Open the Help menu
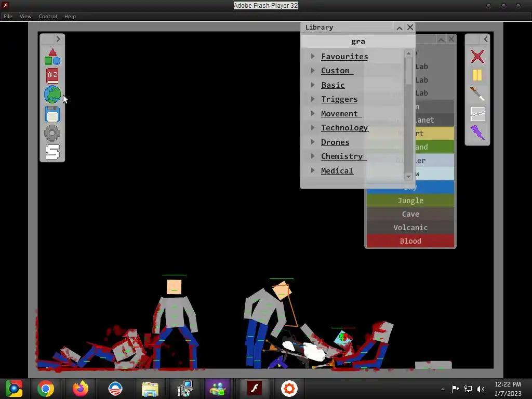Screen dimensions: 532x399 (x=70, y=16)
